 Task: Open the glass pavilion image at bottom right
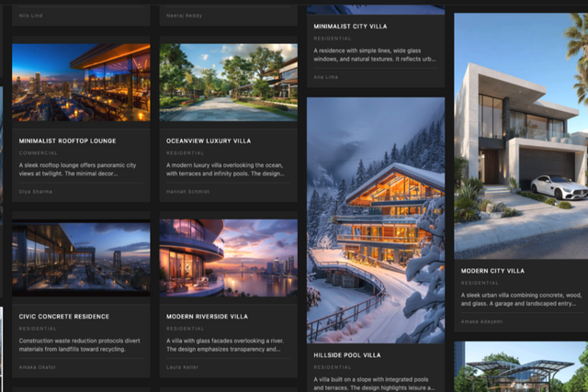[520, 367]
